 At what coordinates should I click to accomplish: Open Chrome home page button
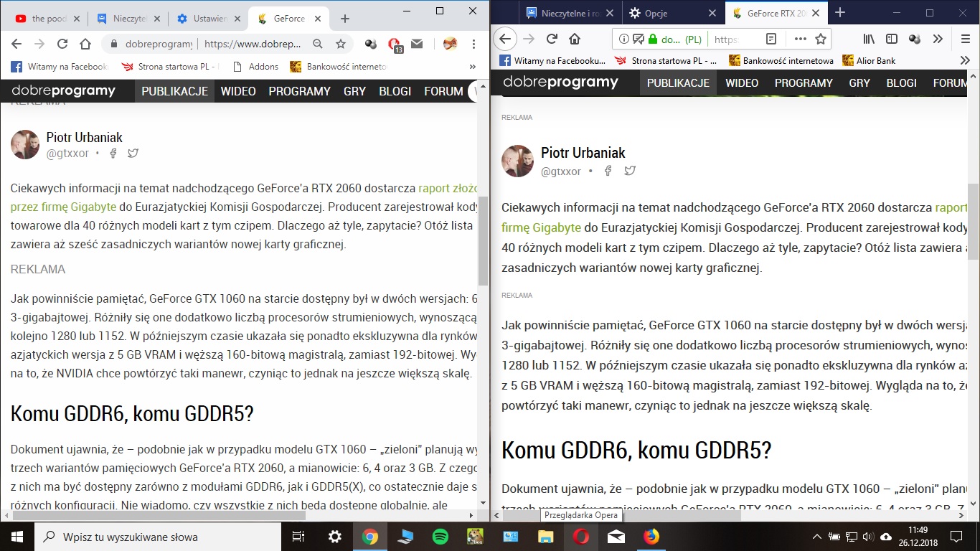(85, 44)
